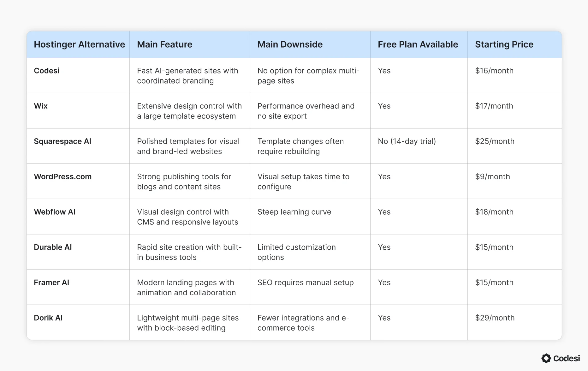Click the Wix row name
Viewport: 588px width, 371px height.
click(x=41, y=106)
